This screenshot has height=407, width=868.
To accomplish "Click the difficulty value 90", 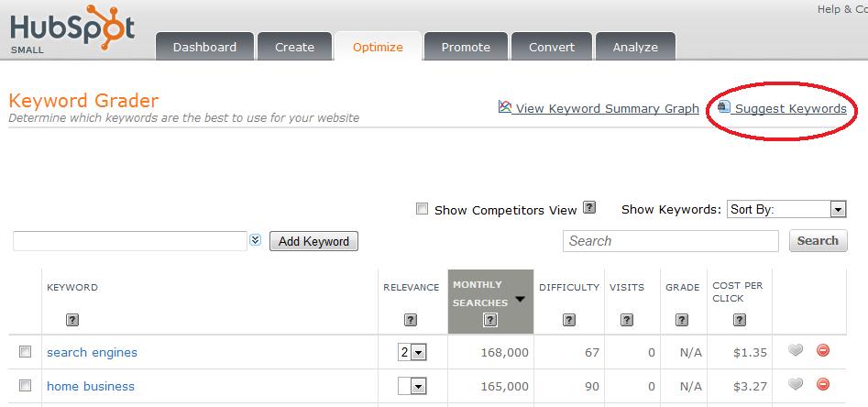I will [592, 387].
